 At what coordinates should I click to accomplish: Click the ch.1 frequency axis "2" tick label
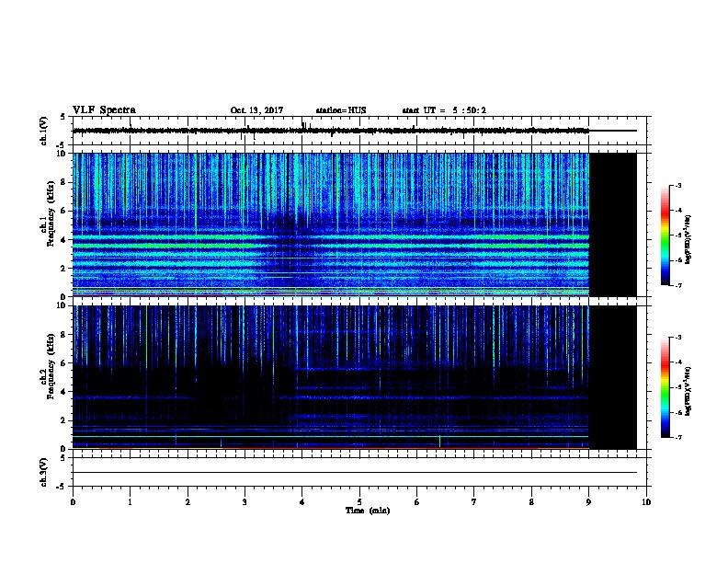(63, 269)
